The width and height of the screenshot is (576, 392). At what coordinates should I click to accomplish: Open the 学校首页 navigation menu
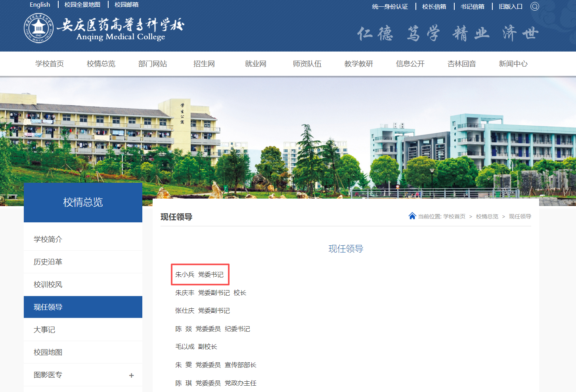click(x=50, y=64)
